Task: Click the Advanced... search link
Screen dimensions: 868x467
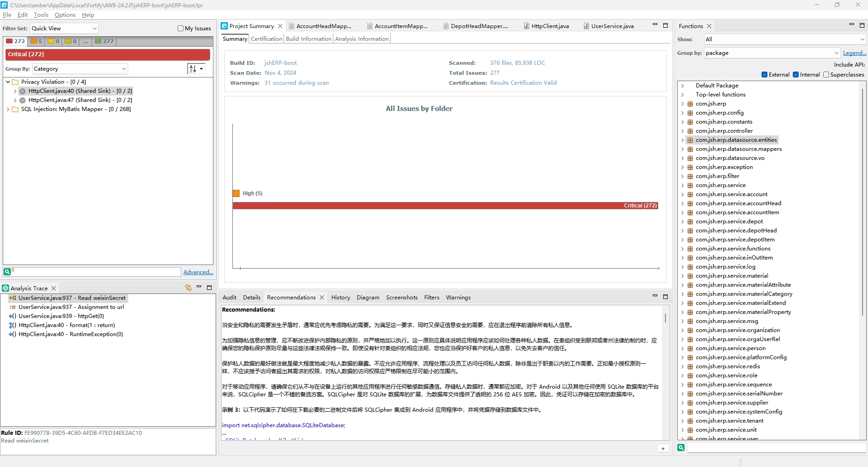Action: 198,272
